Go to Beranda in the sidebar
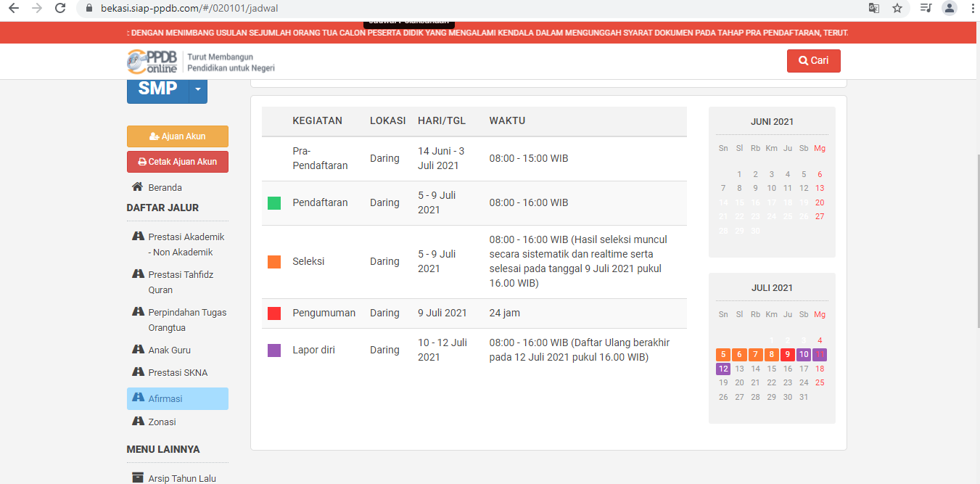Viewport: 980px width, 484px height. [x=165, y=187]
